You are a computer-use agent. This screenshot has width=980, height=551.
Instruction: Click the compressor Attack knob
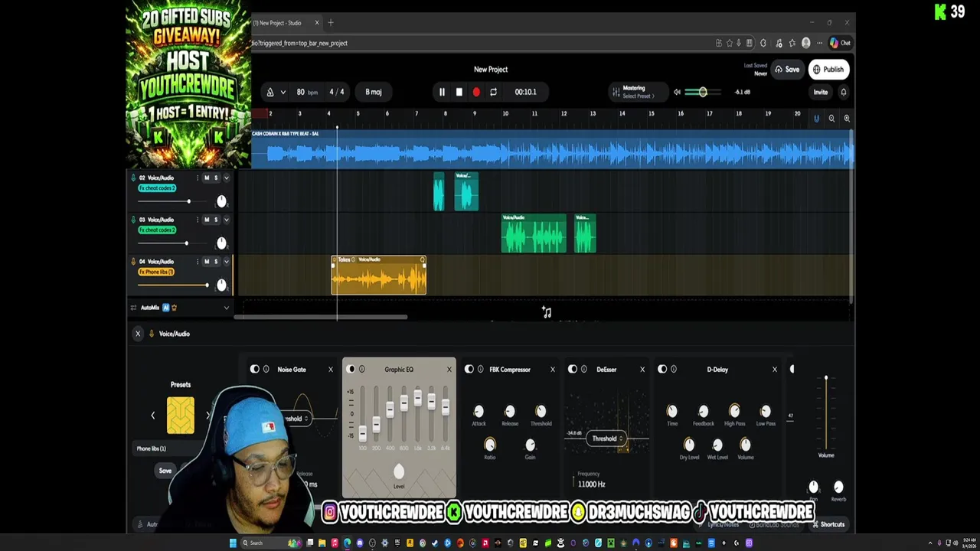coord(479,412)
